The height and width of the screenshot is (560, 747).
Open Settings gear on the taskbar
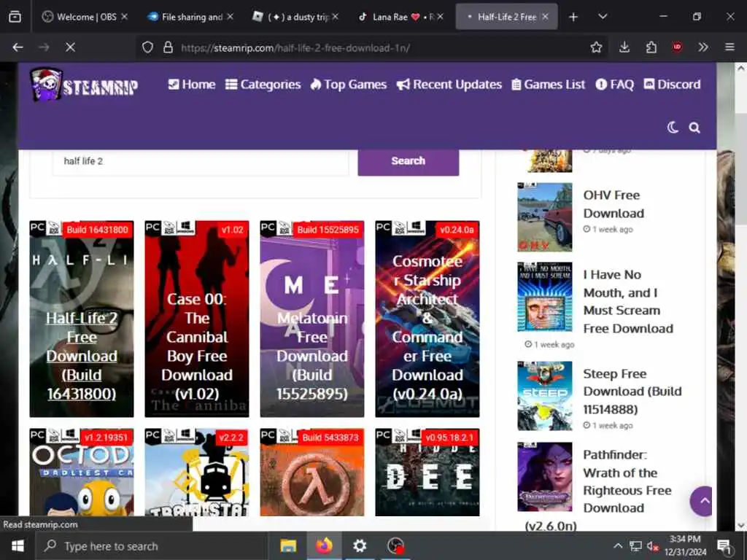click(x=360, y=546)
